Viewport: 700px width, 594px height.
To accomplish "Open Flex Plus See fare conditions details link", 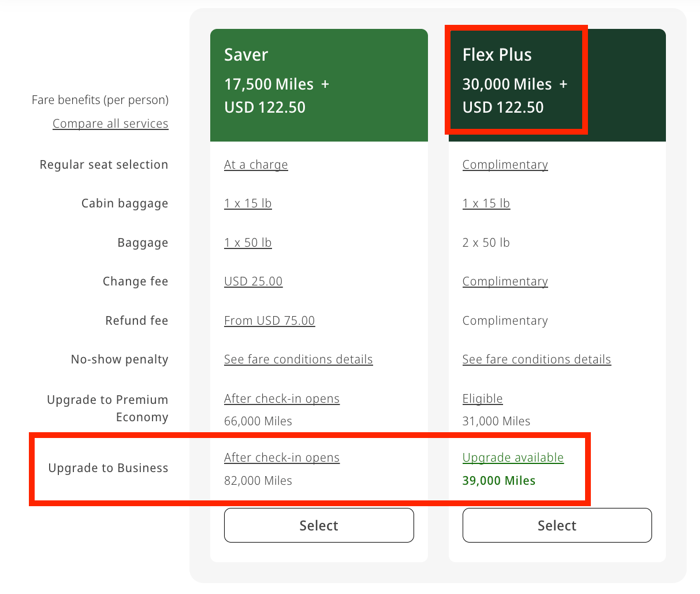I will tap(537, 359).
